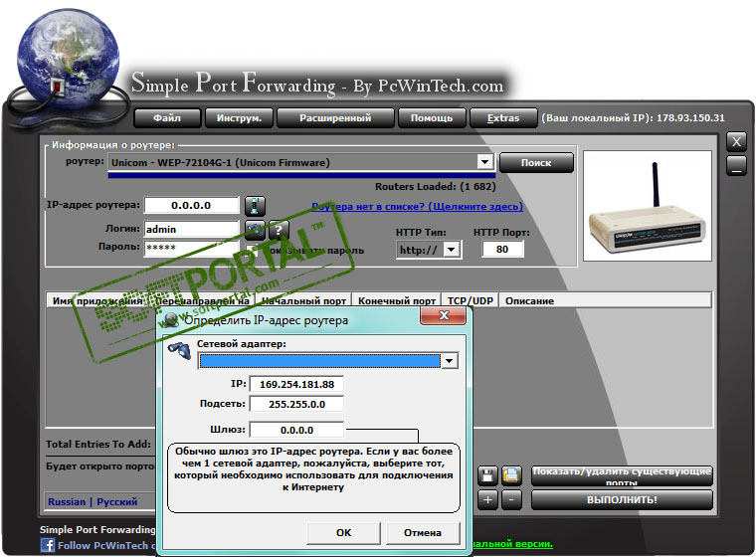
Task: Click the binoculars icon in the dialog
Action: tap(179, 350)
